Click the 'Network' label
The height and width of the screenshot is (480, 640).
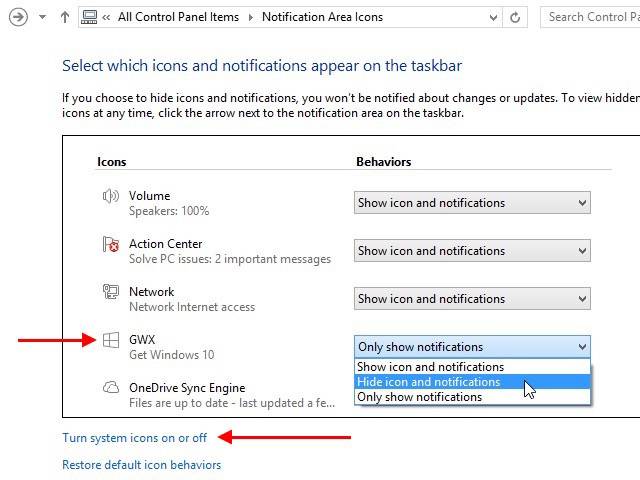151,292
